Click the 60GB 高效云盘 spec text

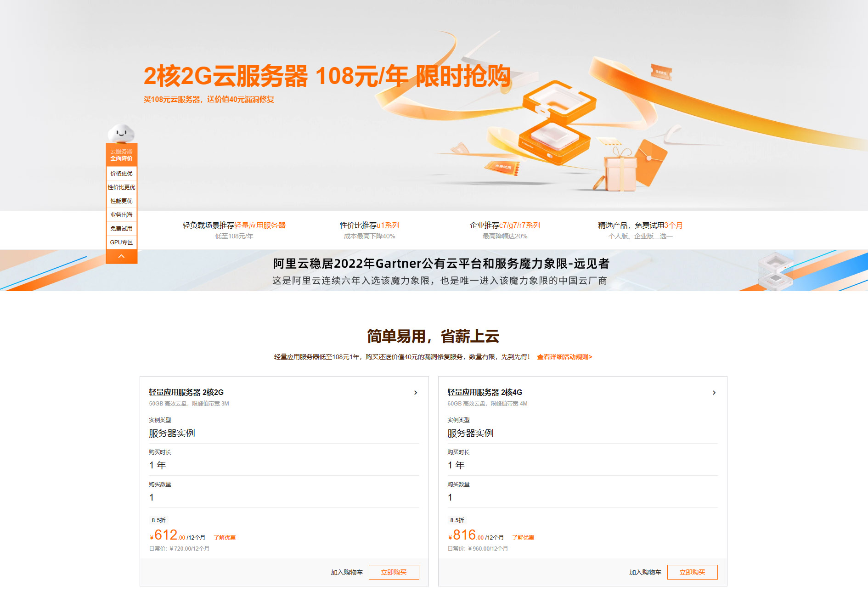(487, 404)
